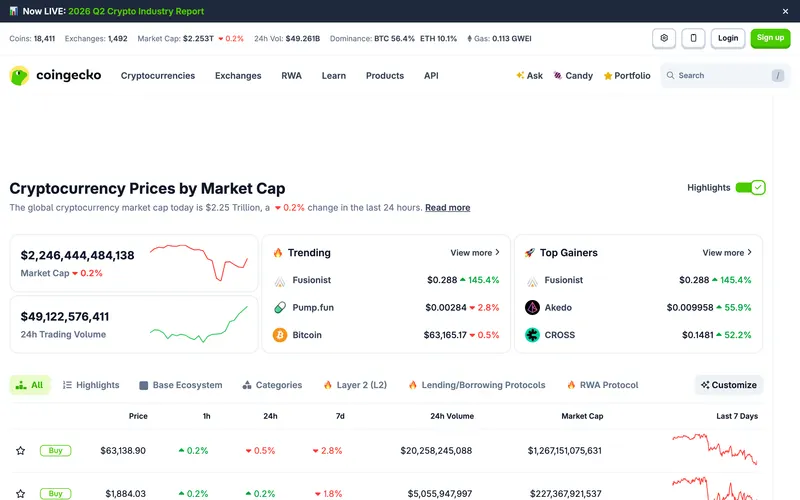Click Buy on the $1,884.03 row
The image size is (800, 500).
pyautogui.click(x=56, y=493)
